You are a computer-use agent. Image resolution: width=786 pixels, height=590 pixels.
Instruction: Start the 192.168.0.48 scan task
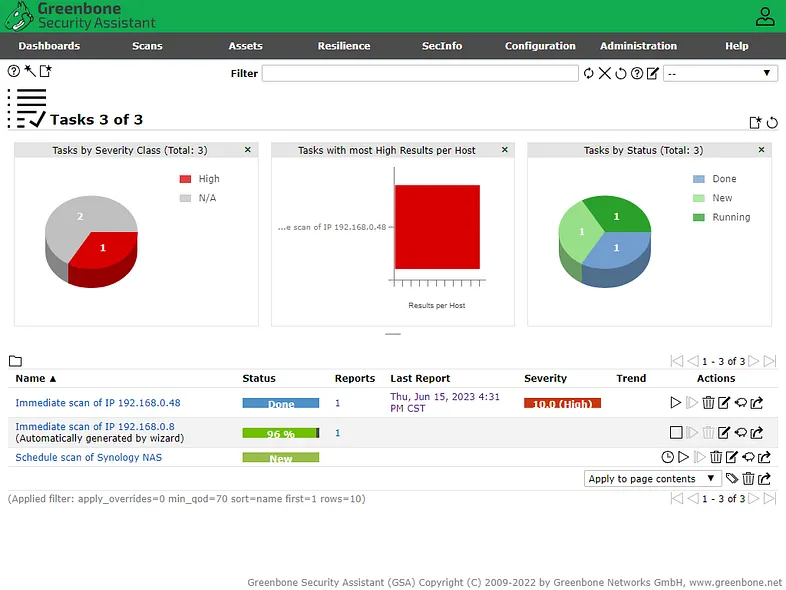(x=675, y=403)
